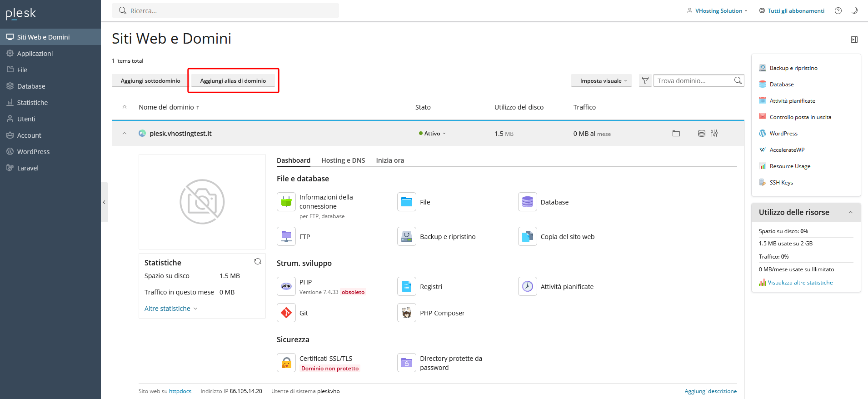Click the search magnifier in Trova dominio
The image size is (868, 399).
click(738, 80)
